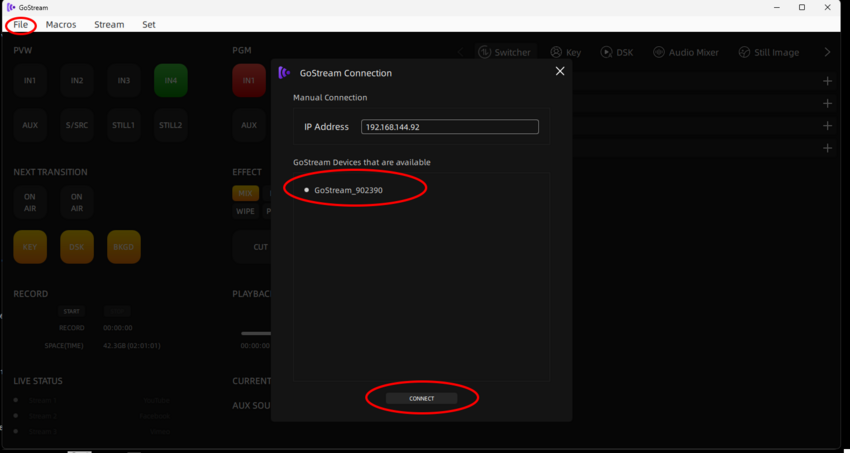Image resolution: width=850 pixels, height=453 pixels.
Task: Click the Switcher tab icon
Action: click(484, 53)
